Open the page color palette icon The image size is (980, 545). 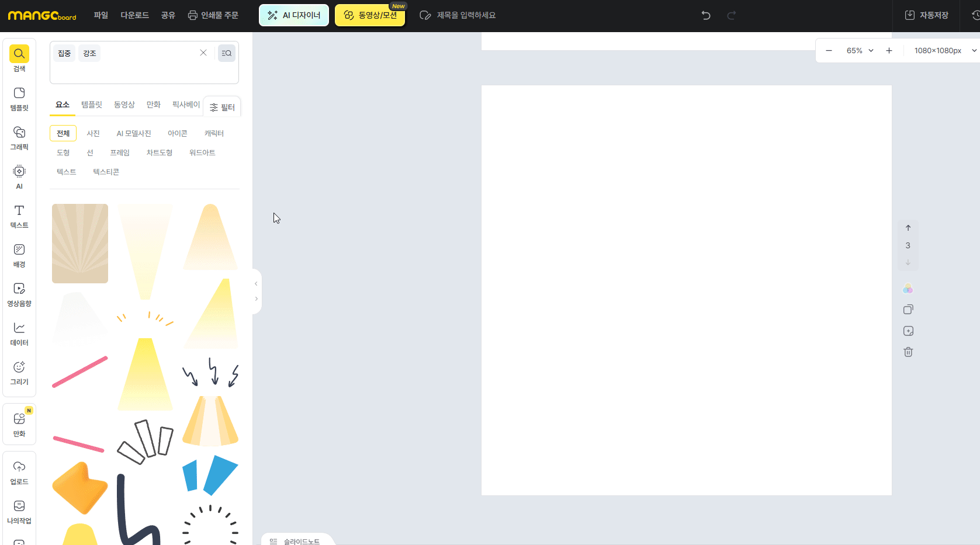pyautogui.click(x=908, y=289)
